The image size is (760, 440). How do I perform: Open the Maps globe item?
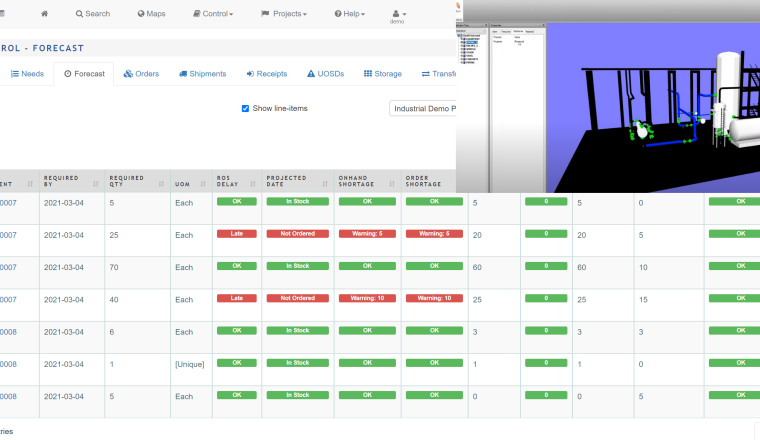point(151,14)
